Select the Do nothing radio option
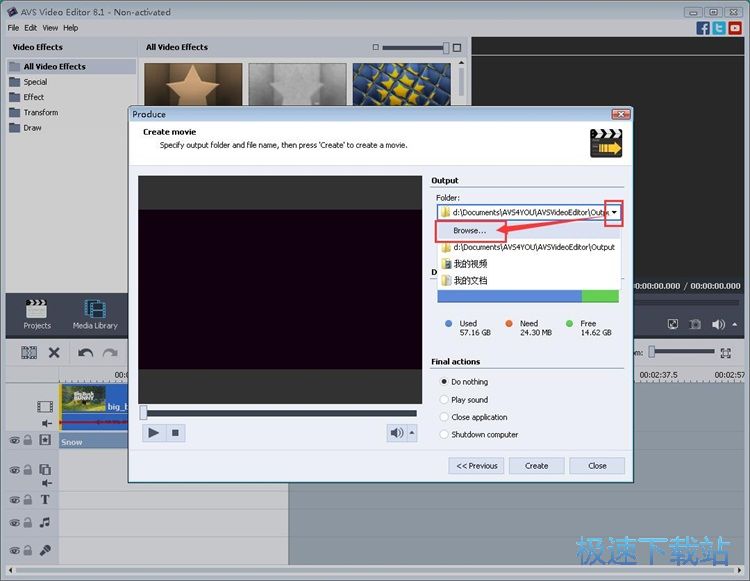 click(x=443, y=382)
